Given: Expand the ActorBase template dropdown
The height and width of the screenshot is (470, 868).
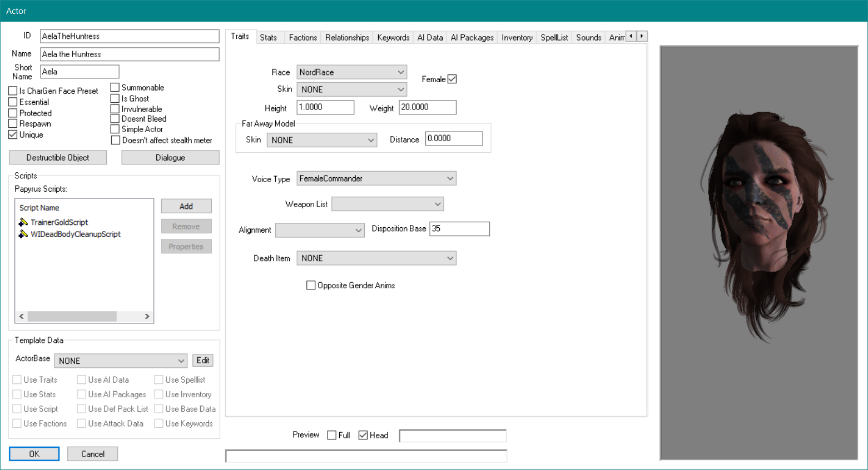Looking at the screenshot, I should click(x=121, y=361).
